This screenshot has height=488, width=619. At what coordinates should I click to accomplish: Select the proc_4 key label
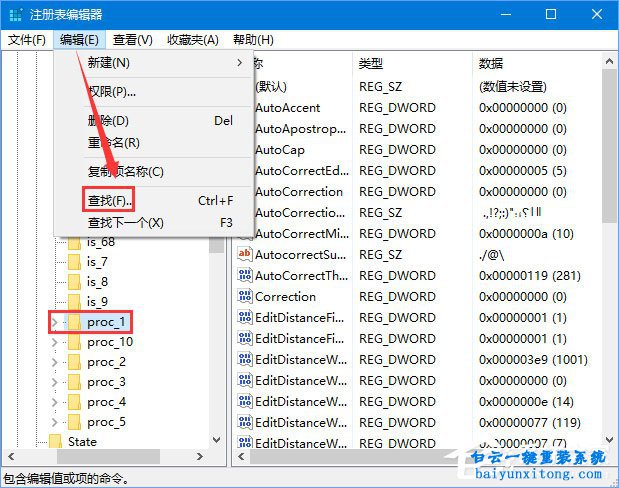pyautogui.click(x=107, y=402)
